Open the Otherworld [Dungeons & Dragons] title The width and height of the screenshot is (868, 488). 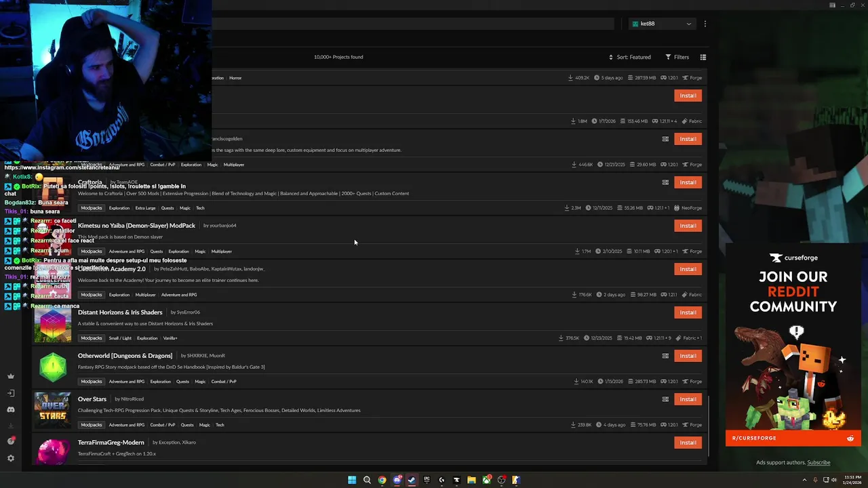pos(125,356)
